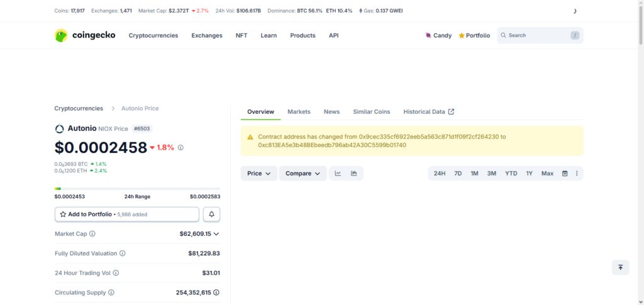Select the Max chart range
The image size is (644, 305).
pyautogui.click(x=547, y=174)
